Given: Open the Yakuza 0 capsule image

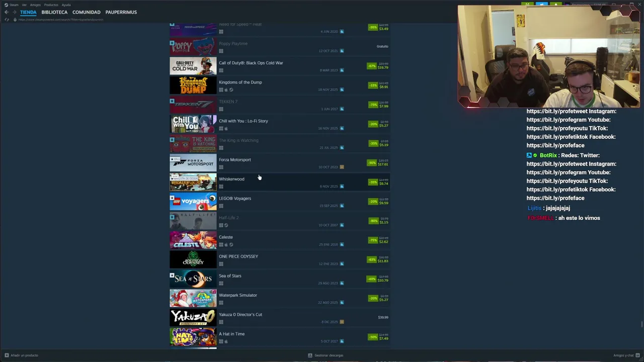Looking at the screenshot, I should tap(193, 318).
